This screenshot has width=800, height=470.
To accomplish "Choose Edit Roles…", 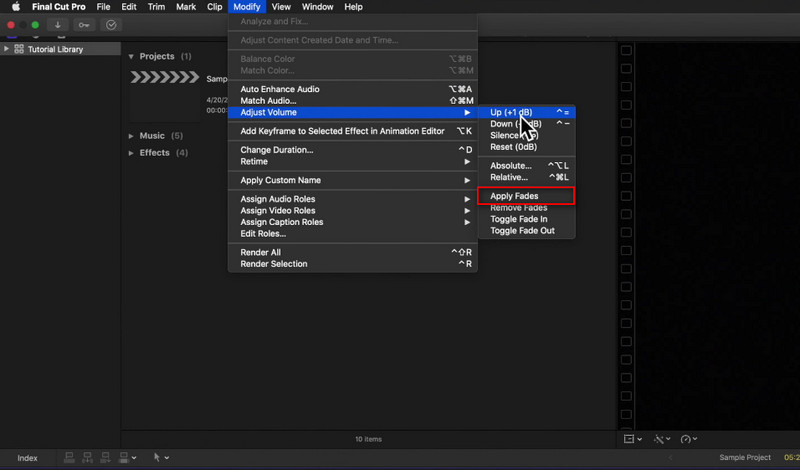I will (353, 234).
